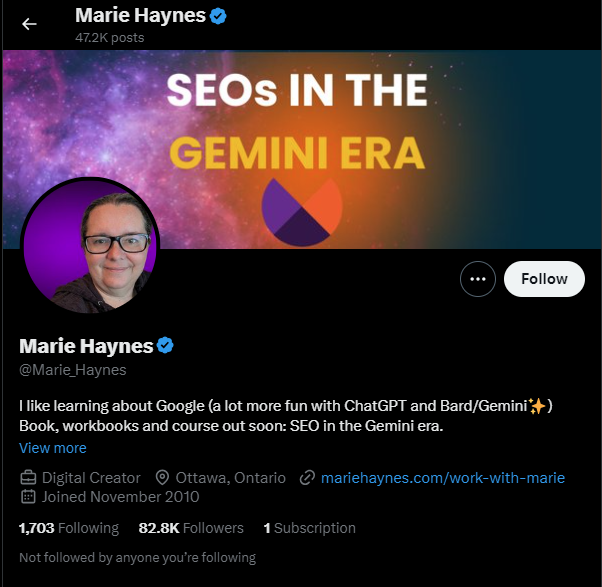Open the three-dot more options menu
Screen dimensions: 602x587
477,279
